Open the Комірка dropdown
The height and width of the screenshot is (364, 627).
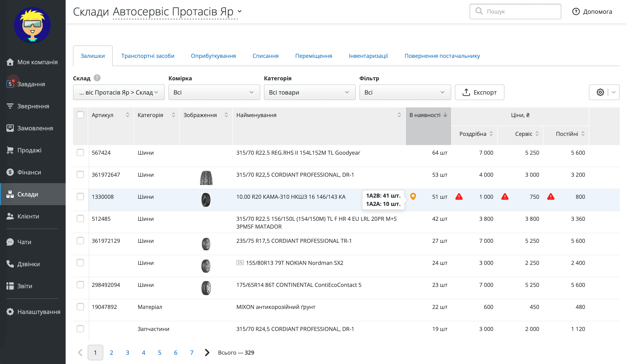point(214,92)
